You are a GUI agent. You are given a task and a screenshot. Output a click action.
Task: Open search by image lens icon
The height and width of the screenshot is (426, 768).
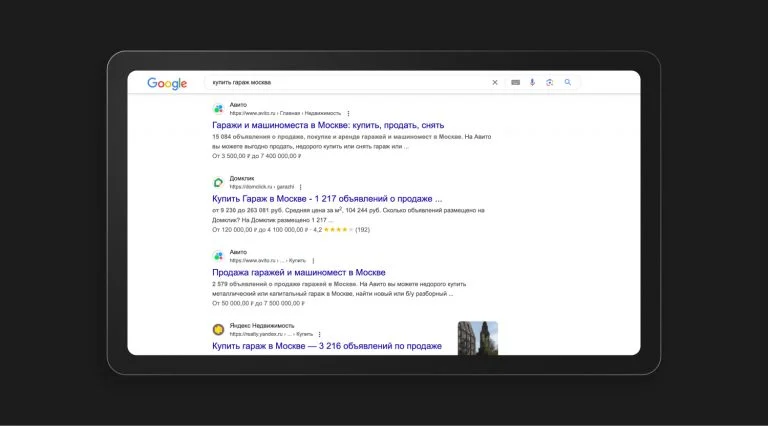[x=550, y=82]
